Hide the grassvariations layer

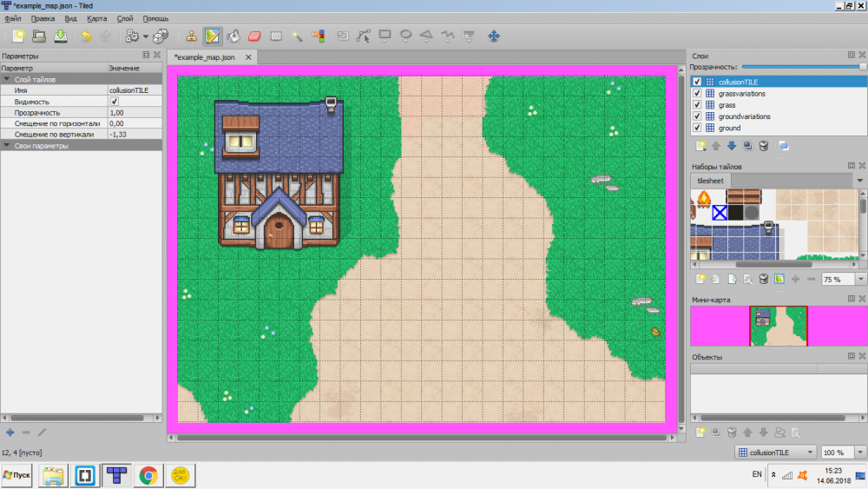pos(697,94)
